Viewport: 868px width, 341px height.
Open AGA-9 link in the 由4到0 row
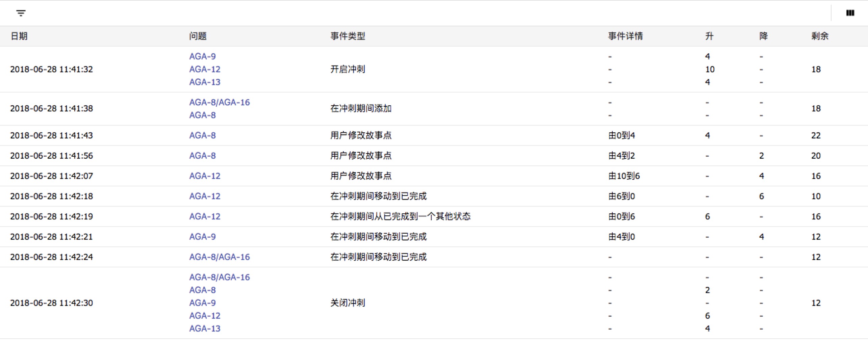(x=202, y=237)
